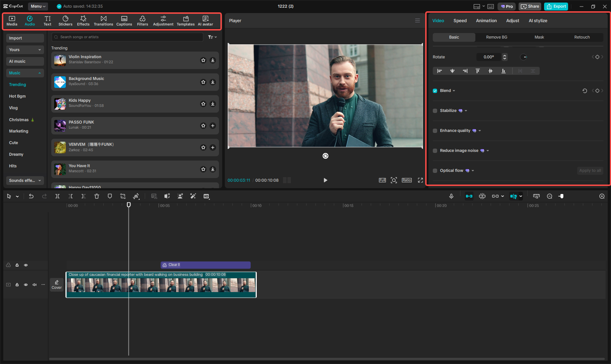Open the Remove BG tab
This screenshot has height=364, width=611.
[x=496, y=37]
